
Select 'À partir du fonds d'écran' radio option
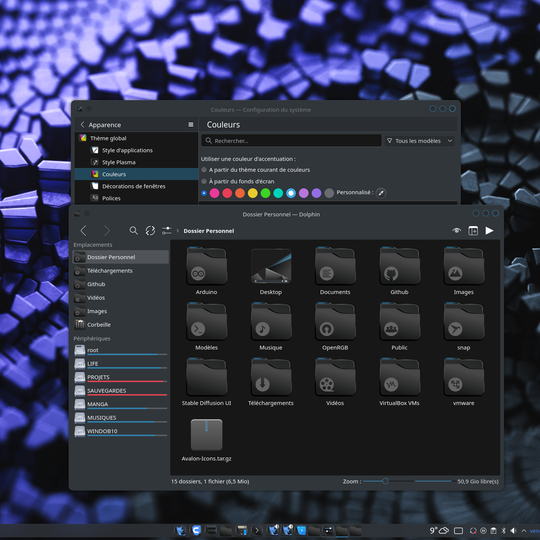(x=204, y=181)
